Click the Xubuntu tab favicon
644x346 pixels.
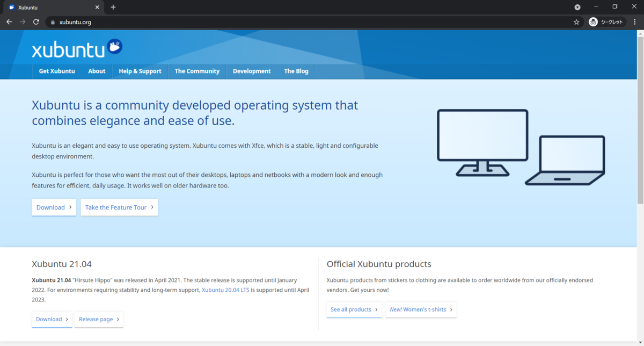pos(12,8)
